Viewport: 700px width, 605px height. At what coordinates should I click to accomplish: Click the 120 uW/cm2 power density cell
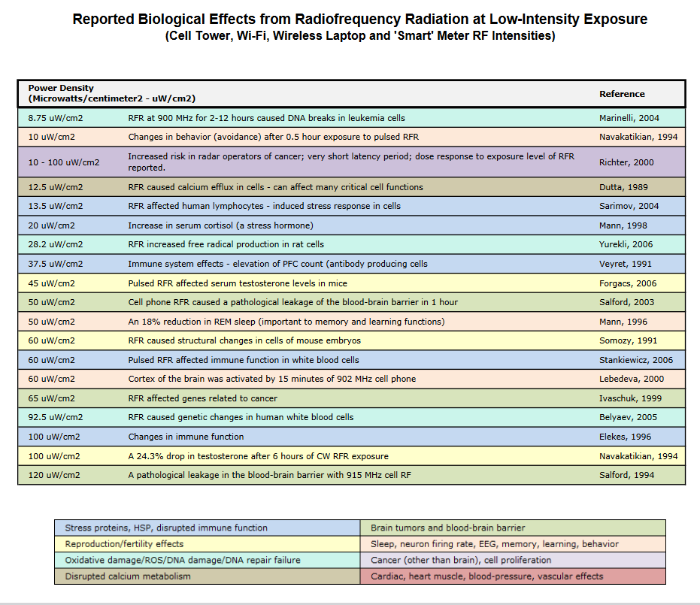pyautogui.click(x=54, y=475)
